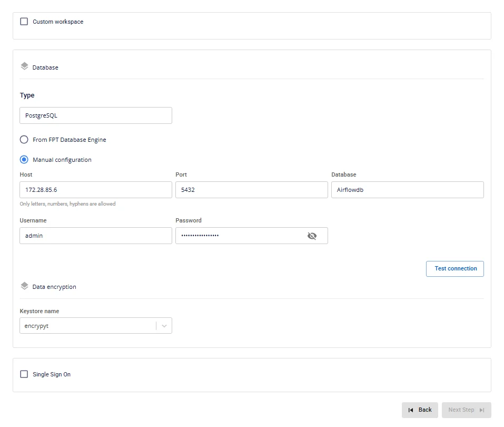Enable the Single Sign On checkbox
The image size is (504, 427).
24,374
